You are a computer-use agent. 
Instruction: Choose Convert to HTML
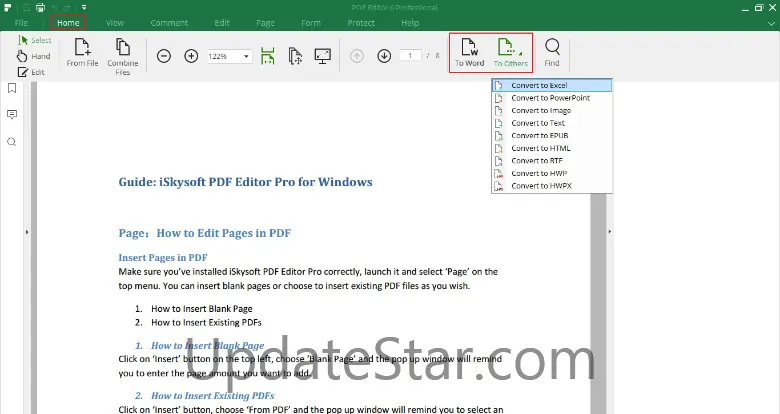click(552, 148)
